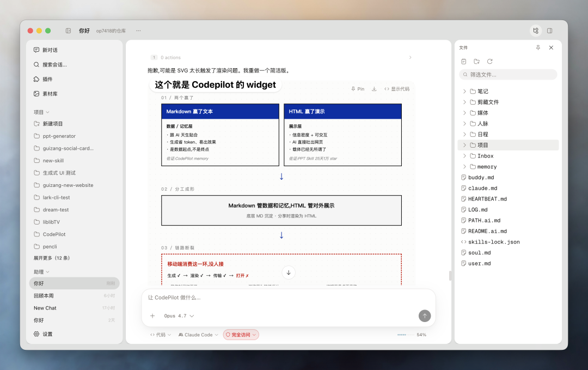
Task: Send the message with the arrow button
Action: click(x=425, y=316)
